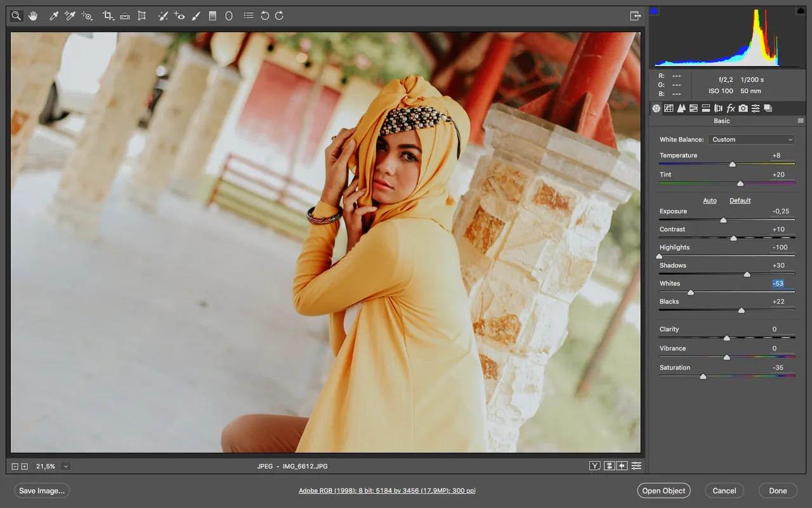
Task: Click the Auto tone link
Action: (x=710, y=201)
